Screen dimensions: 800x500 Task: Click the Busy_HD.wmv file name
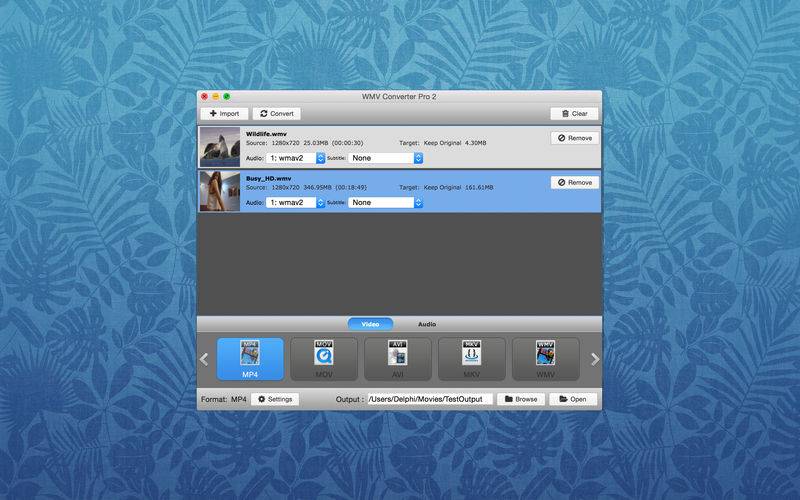[x=268, y=178]
